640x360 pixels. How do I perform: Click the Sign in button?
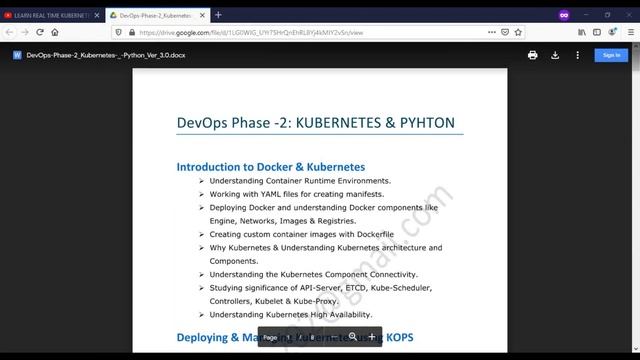(x=611, y=55)
